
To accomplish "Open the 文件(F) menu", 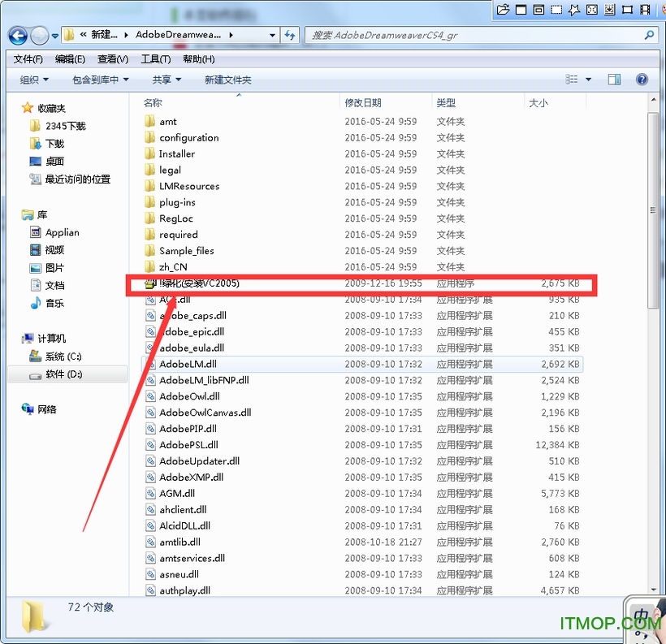I will 28,59.
